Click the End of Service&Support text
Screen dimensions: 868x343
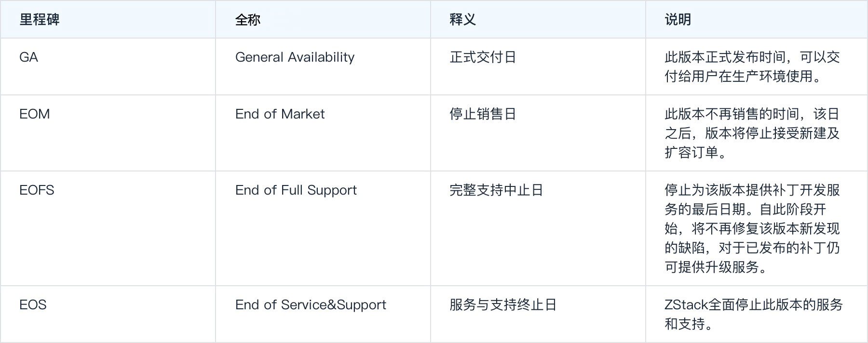[x=311, y=305]
